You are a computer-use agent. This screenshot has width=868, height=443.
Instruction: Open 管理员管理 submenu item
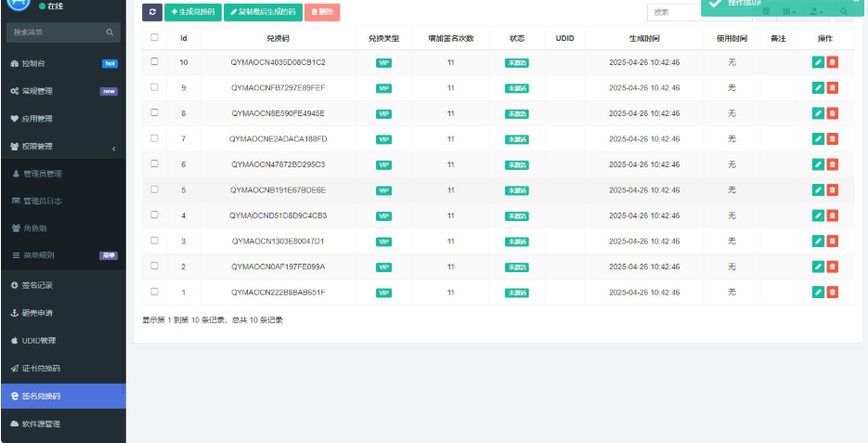click(x=64, y=174)
